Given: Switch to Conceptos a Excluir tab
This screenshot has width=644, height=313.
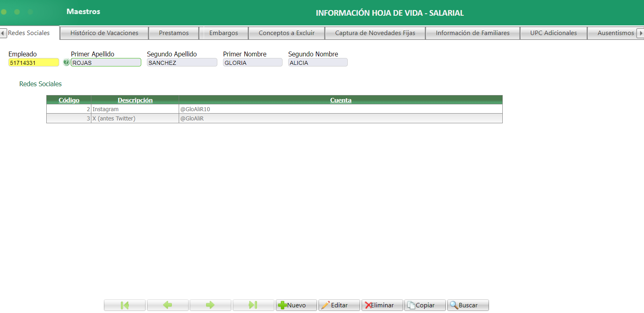Looking at the screenshot, I should (287, 33).
